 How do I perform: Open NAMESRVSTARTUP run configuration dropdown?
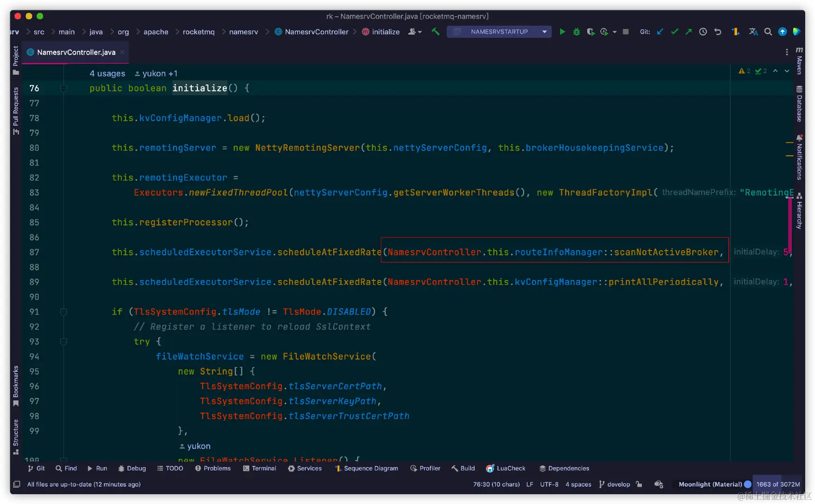499,32
